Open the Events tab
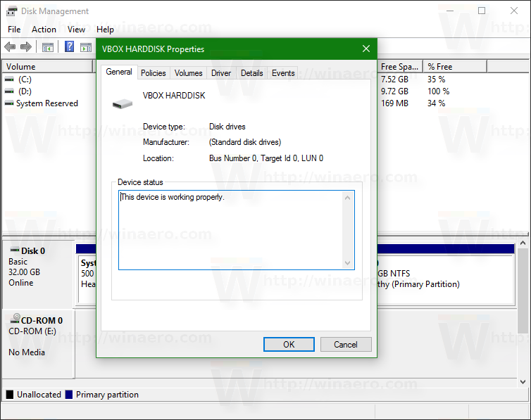This screenshot has width=531, height=420. click(283, 73)
